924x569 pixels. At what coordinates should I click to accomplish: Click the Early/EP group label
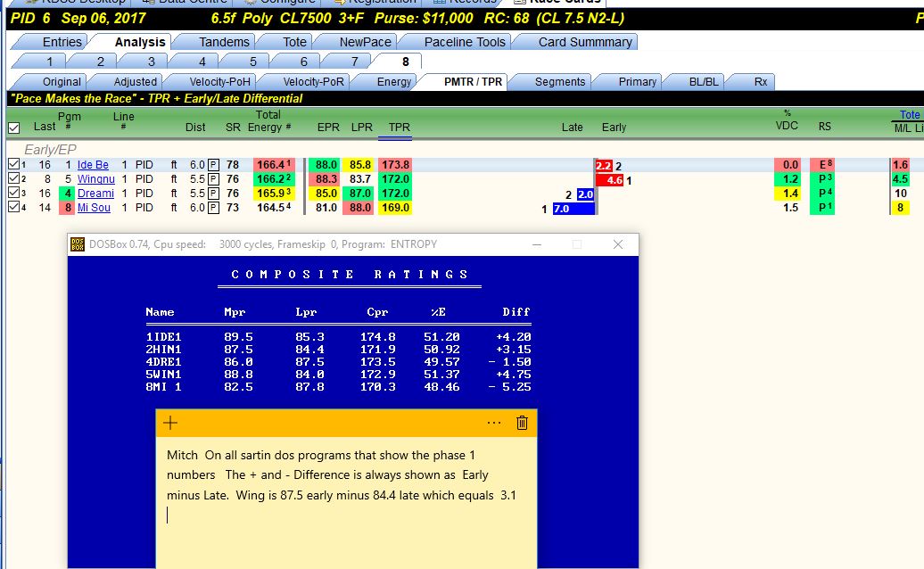click(50, 150)
